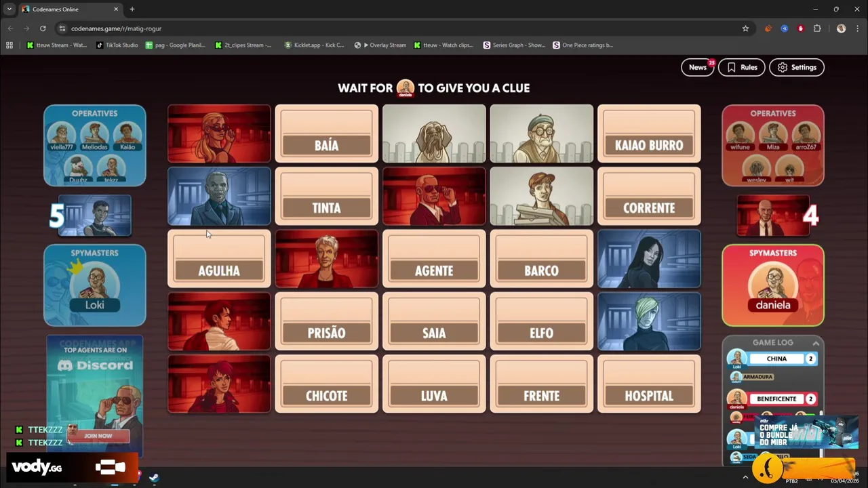
Task: Select the AGENTE word card
Action: [x=434, y=259]
